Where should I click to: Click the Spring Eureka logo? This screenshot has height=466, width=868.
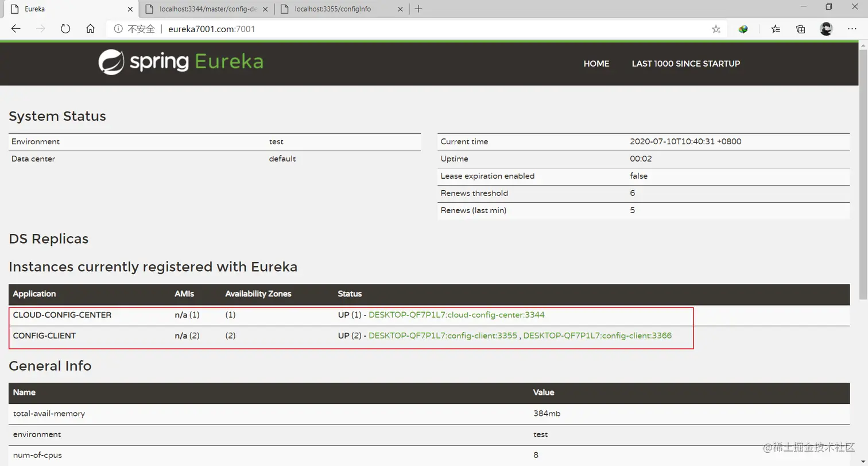pyautogui.click(x=180, y=63)
